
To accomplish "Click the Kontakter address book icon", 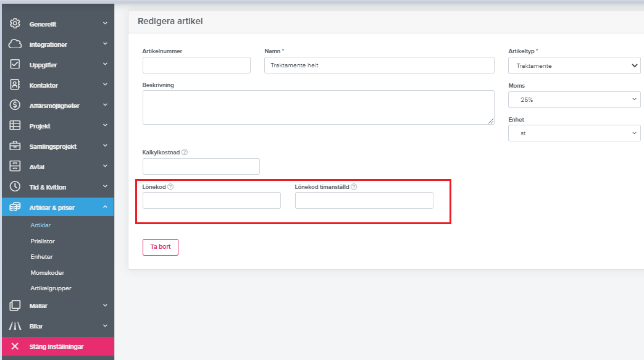I will (x=15, y=85).
